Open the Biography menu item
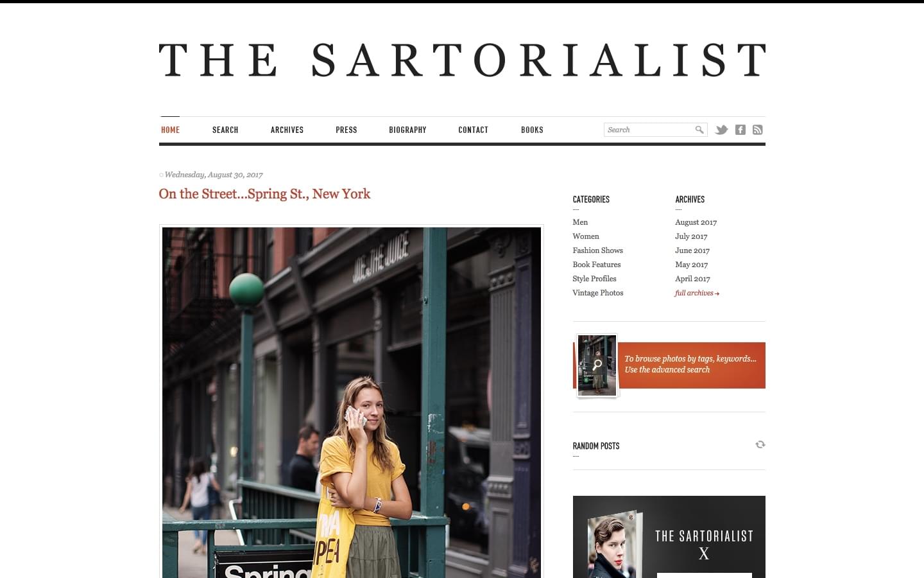Viewport: 924px width, 578px height. [x=407, y=130]
